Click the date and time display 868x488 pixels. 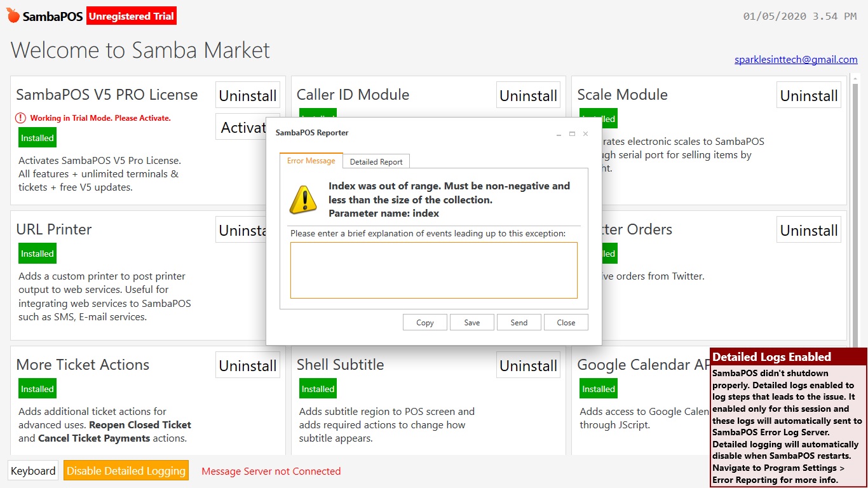pyautogui.click(x=800, y=17)
